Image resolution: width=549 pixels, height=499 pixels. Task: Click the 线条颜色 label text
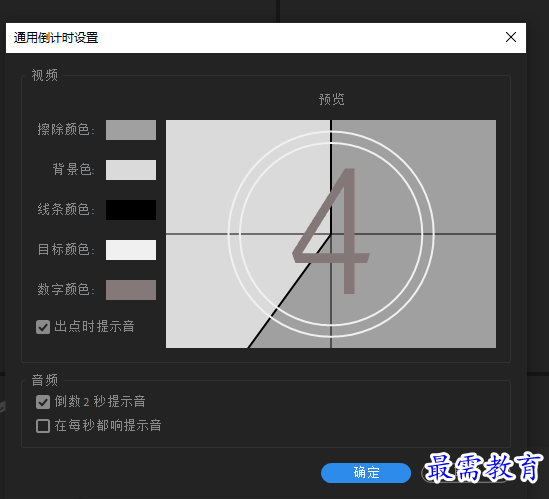(x=66, y=210)
